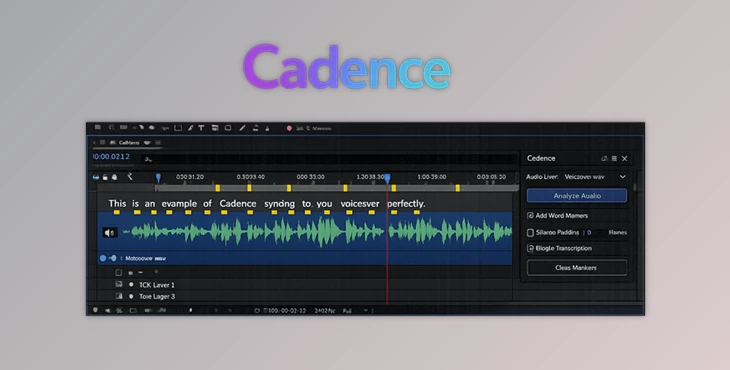Viewport: 730px width, 370px height.
Task: Click the Hames unit label in the Cedence panel
Action: (618, 232)
